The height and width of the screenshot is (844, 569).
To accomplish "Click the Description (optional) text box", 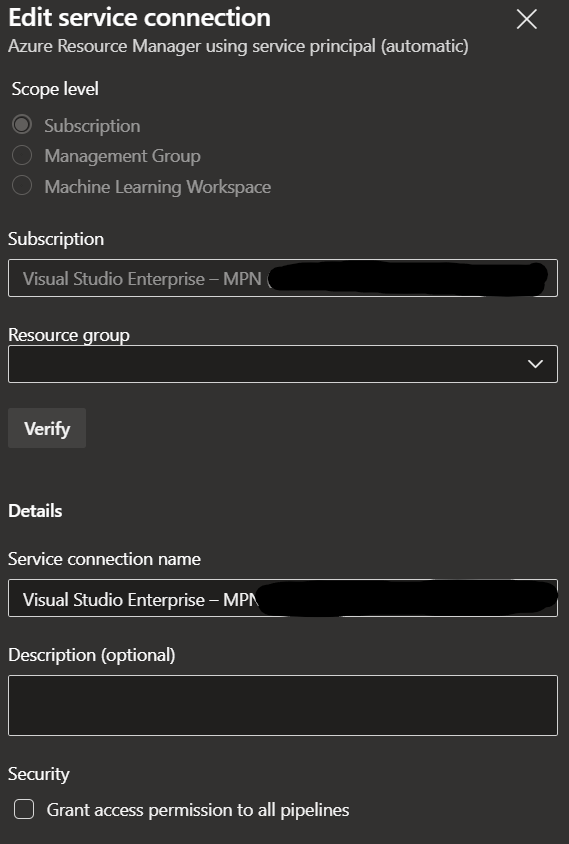I will (283, 705).
